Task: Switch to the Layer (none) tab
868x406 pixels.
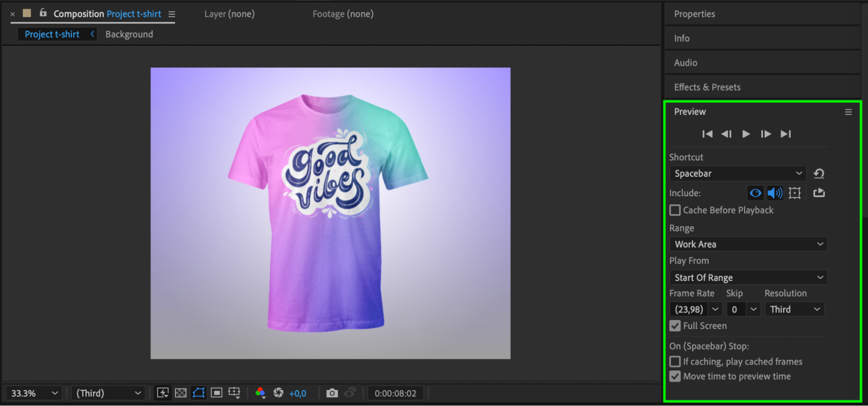Action: pyautogui.click(x=229, y=14)
